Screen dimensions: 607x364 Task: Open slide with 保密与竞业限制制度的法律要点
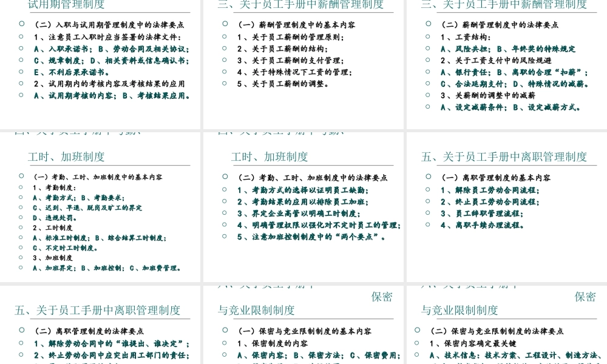(x=507, y=325)
